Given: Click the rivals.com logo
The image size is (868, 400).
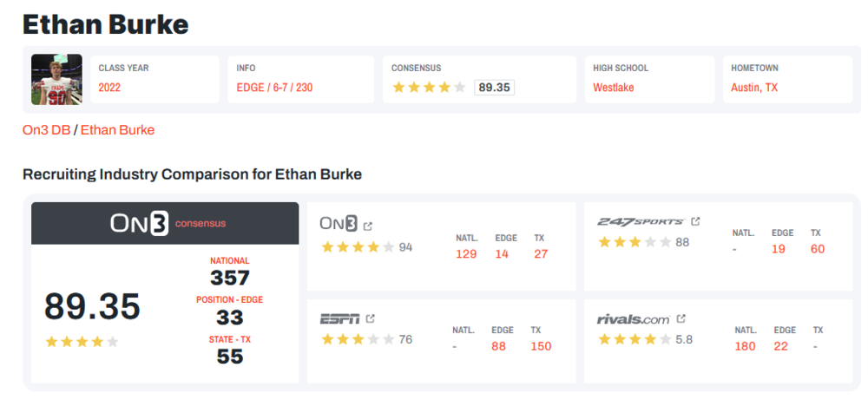Looking at the screenshot, I should point(634,319).
